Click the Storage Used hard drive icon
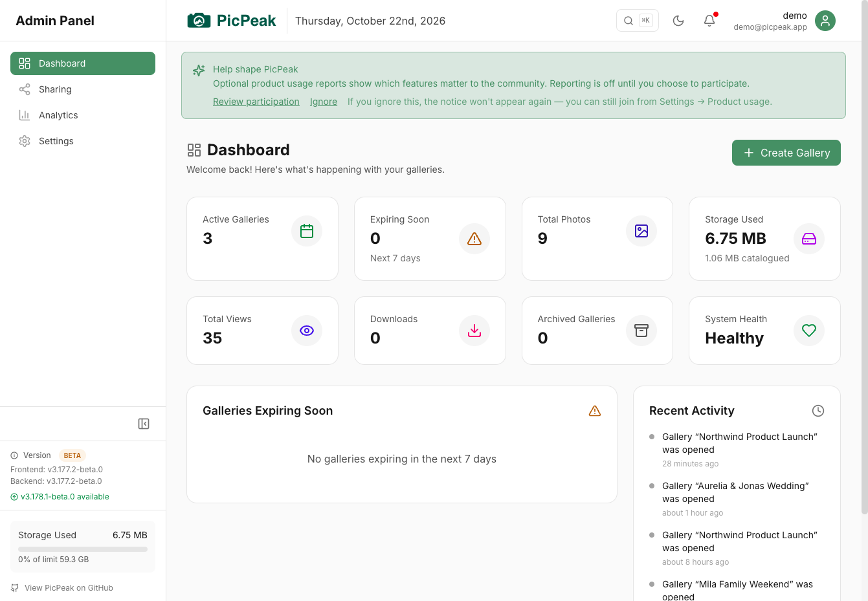Image resolution: width=868 pixels, height=601 pixels. point(809,239)
